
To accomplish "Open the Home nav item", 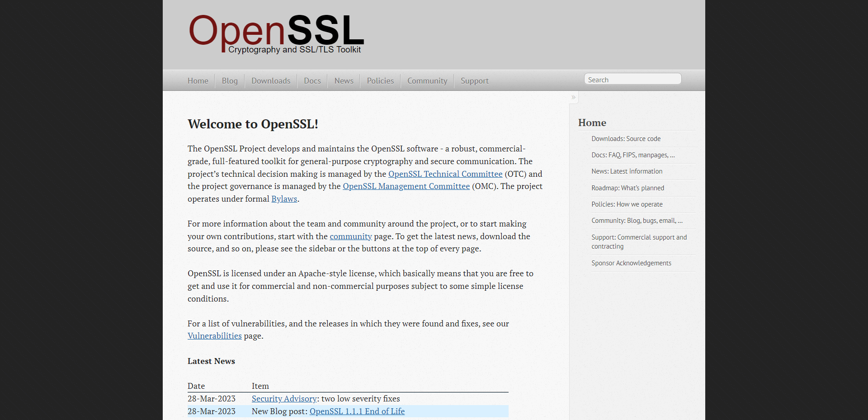I will click(198, 81).
